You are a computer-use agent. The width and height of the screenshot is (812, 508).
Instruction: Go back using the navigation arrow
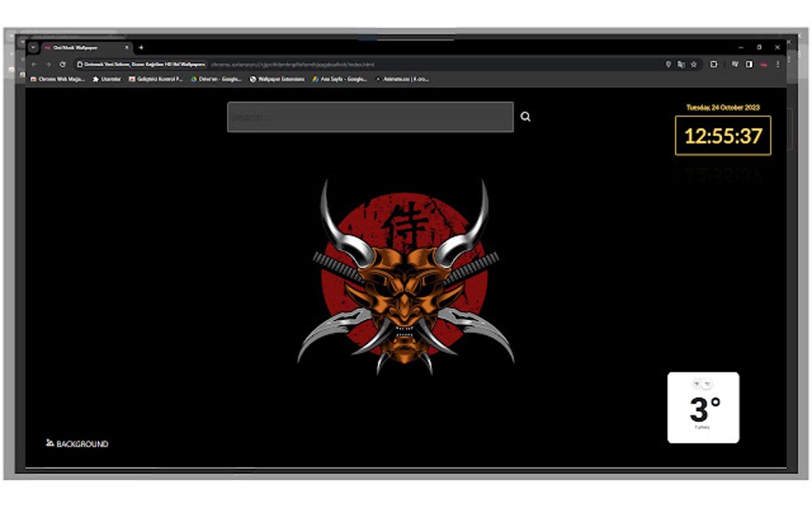[x=36, y=64]
